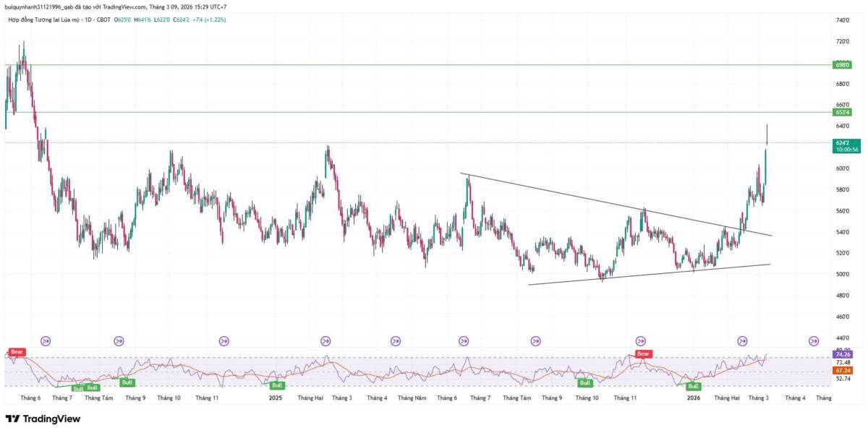Click the orange RSI average label 67.24
The height and width of the screenshot is (433, 868).
(x=843, y=370)
